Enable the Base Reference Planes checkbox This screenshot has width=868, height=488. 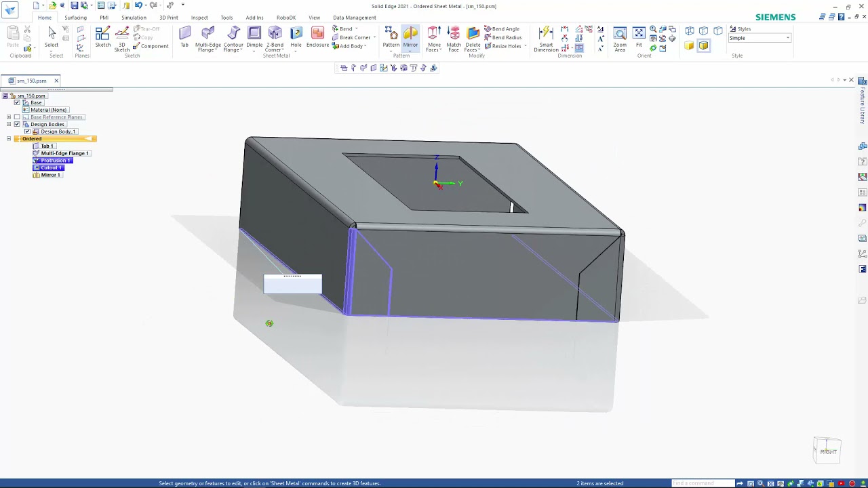pos(17,117)
